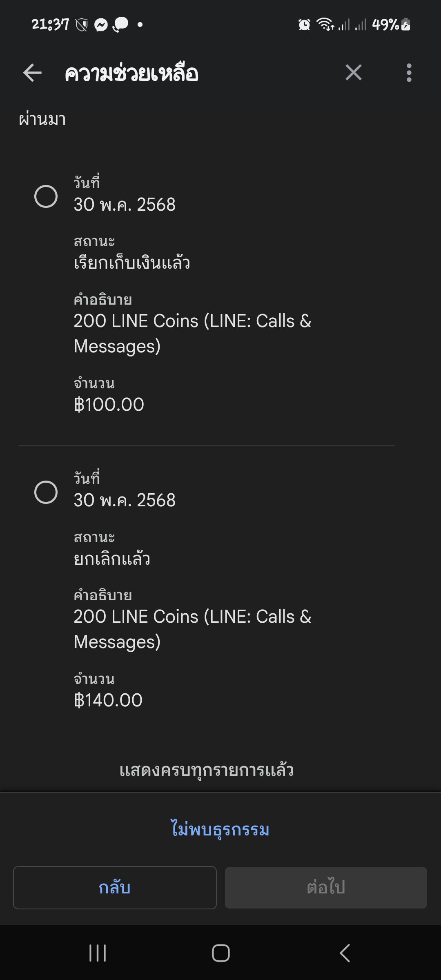Tap the chat bubble notification icon
The height and width of the screenshot is (980, 441).
pos(120,25)
